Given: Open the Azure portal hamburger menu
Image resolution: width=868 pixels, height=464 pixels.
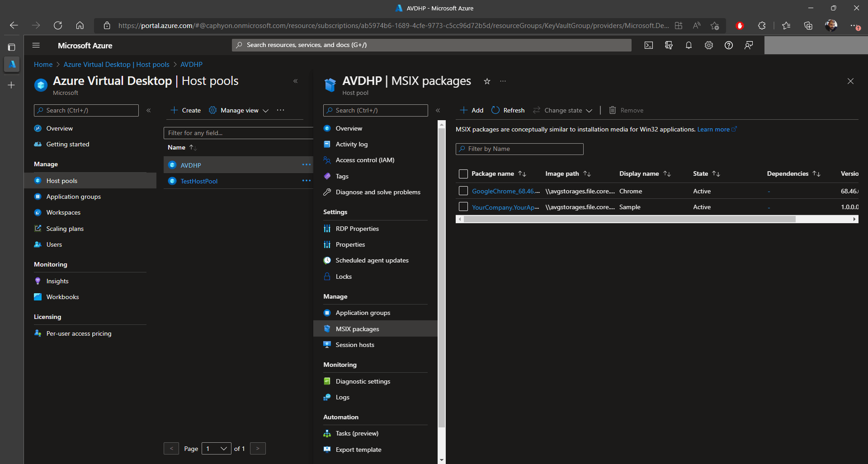Looking at the screenshot, I should [x=36, y=45].
